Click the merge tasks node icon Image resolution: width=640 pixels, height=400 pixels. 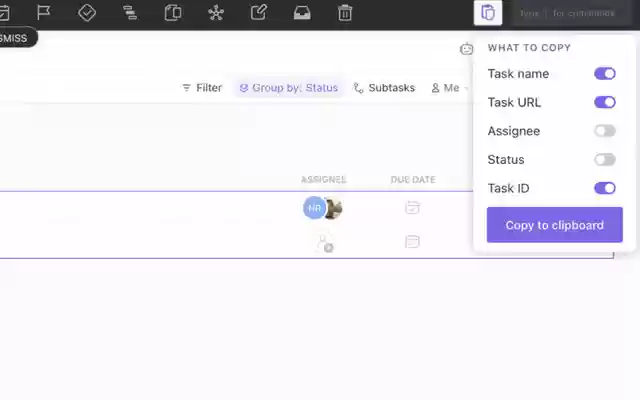pos(216,13)
